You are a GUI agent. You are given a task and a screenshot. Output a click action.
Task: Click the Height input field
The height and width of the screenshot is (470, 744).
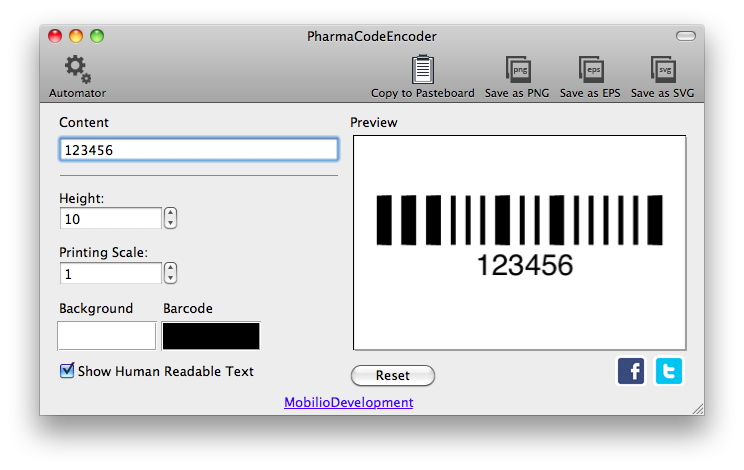coord(111,219)
